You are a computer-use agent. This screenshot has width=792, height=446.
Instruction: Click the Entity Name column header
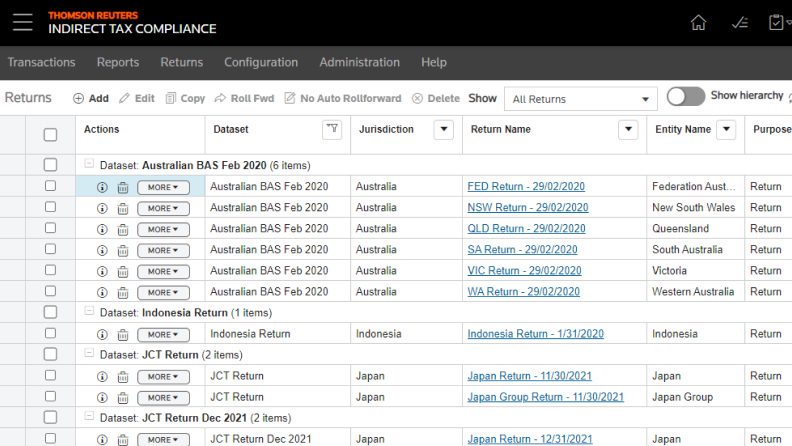[683, 129]
